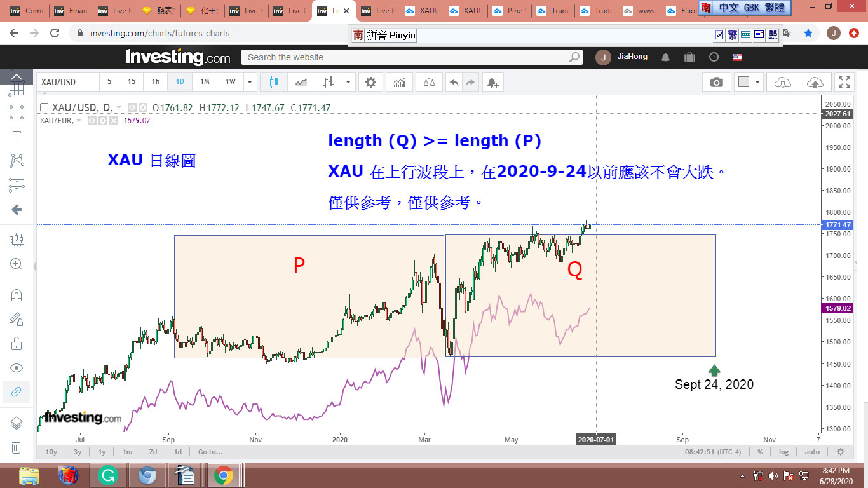Toggle the lock all drawings icon
This screenshot has height=488, width=868.
point(17,344)
